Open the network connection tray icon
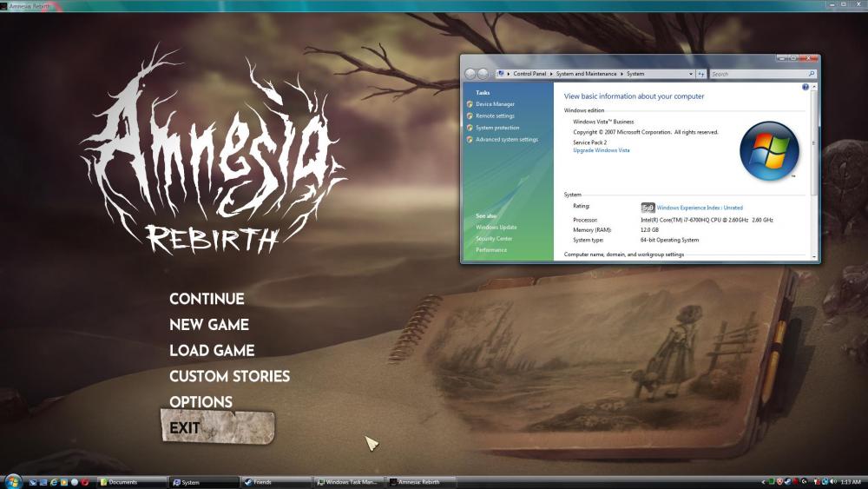This screenshot has height=489, width=868. point(825,482)
